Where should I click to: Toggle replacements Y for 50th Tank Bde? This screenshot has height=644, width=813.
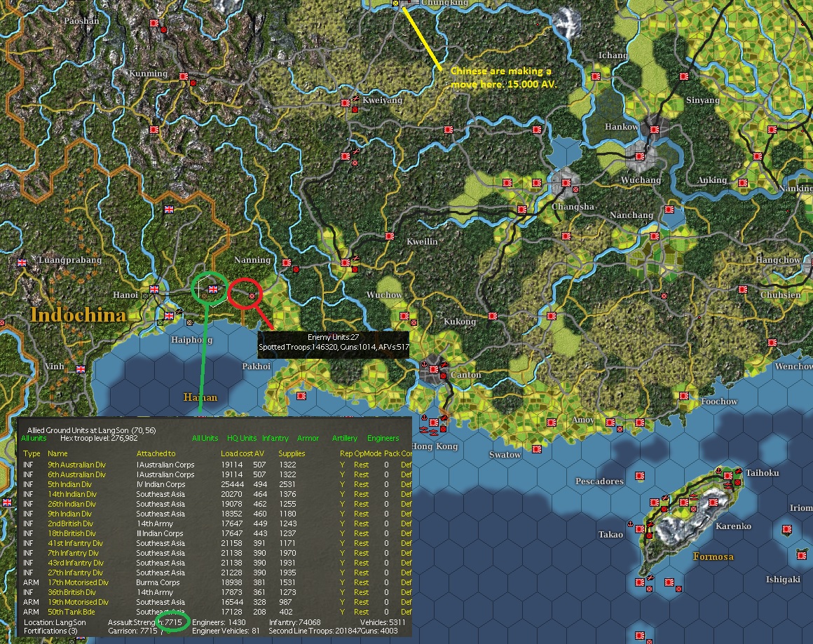(x=342, y=612)
